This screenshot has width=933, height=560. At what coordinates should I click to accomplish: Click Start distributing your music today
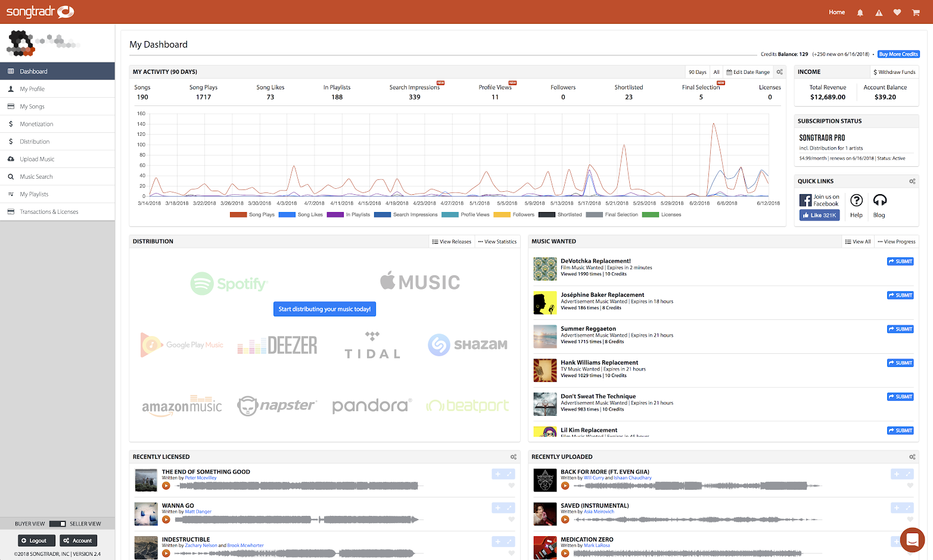pos(325,309)
